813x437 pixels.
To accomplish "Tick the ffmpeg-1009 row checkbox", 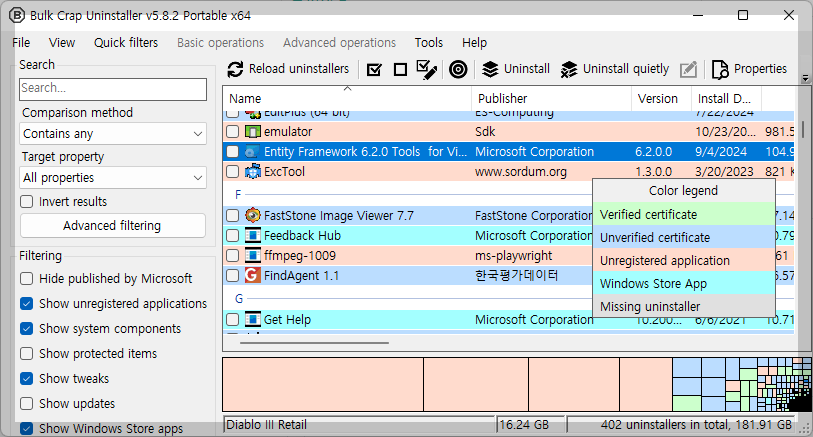I will coord(233,256).
